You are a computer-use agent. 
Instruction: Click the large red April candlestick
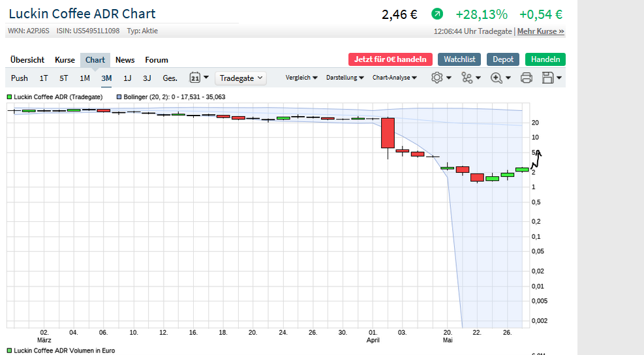tap(388, 132)
